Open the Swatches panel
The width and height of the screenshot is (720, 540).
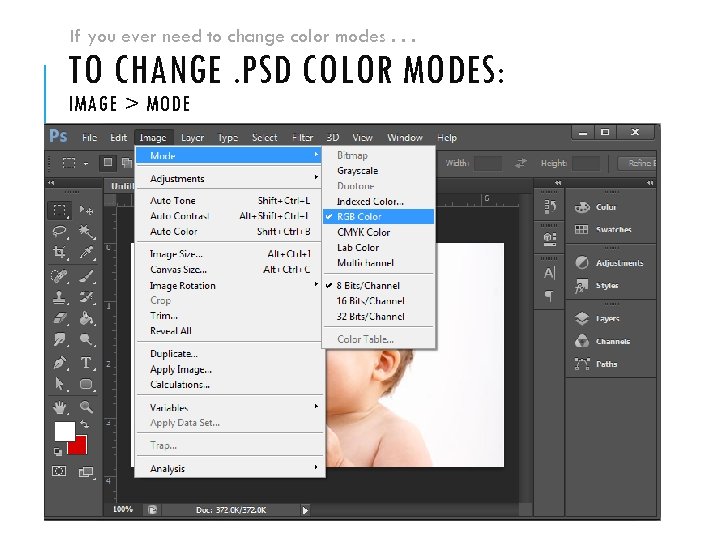(603, 229)
